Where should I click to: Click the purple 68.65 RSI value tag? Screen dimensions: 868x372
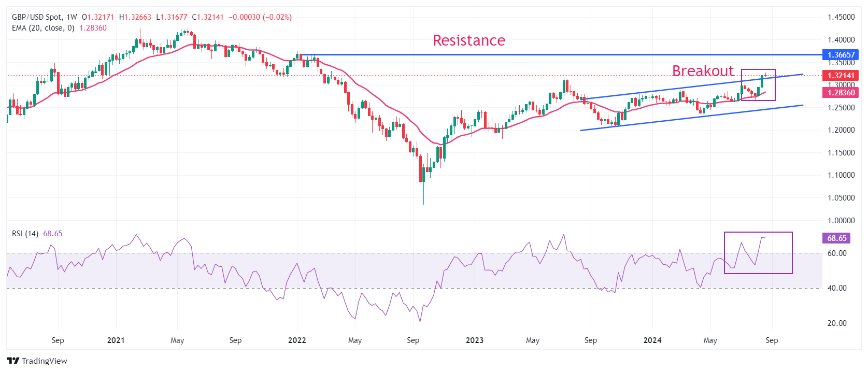[x=836, y=238]
